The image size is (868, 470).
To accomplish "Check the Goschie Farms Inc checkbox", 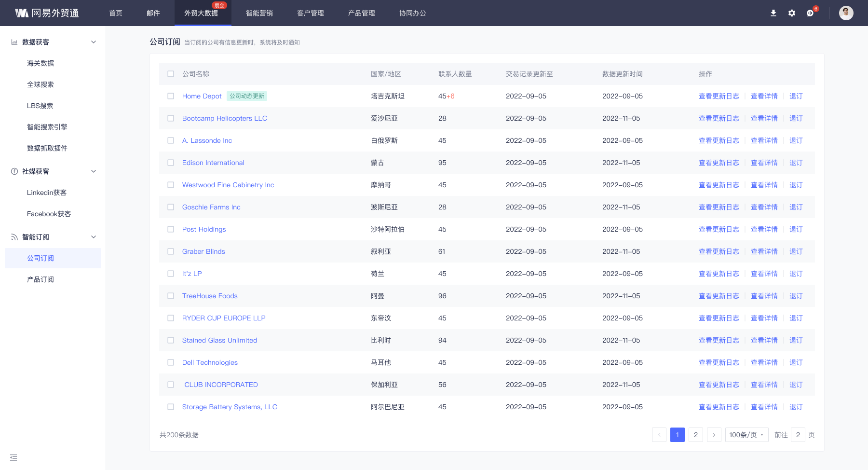I will [x=171, y=207].
